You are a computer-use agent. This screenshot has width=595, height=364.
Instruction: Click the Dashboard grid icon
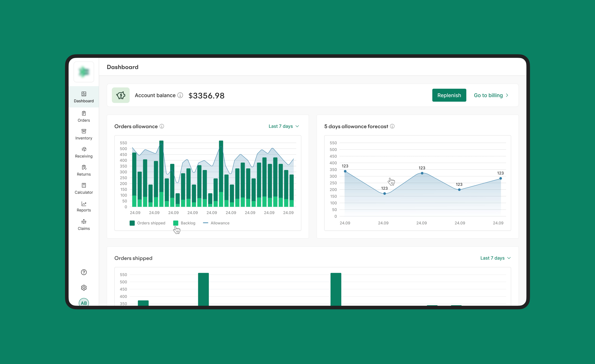click(84, 94)
